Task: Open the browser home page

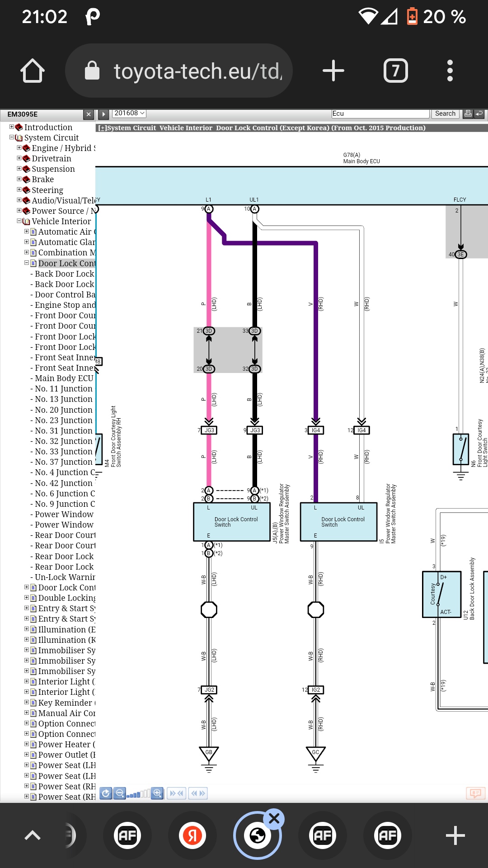Action: [33, 71]
